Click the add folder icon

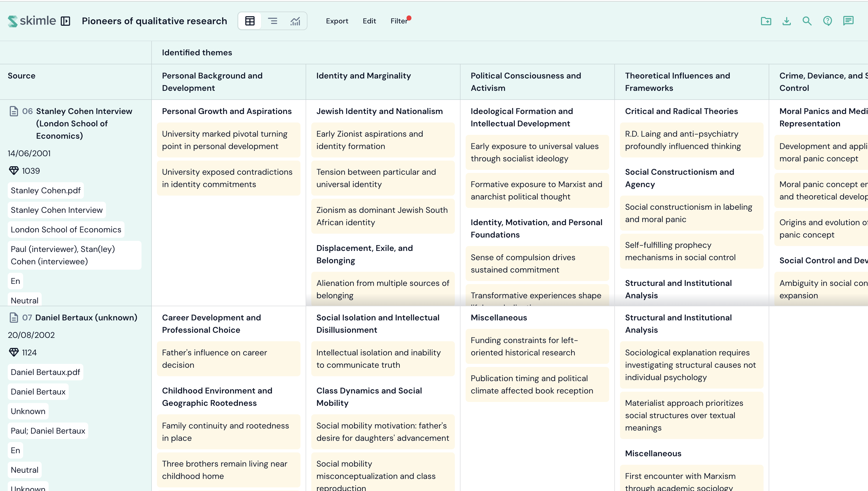766,21
